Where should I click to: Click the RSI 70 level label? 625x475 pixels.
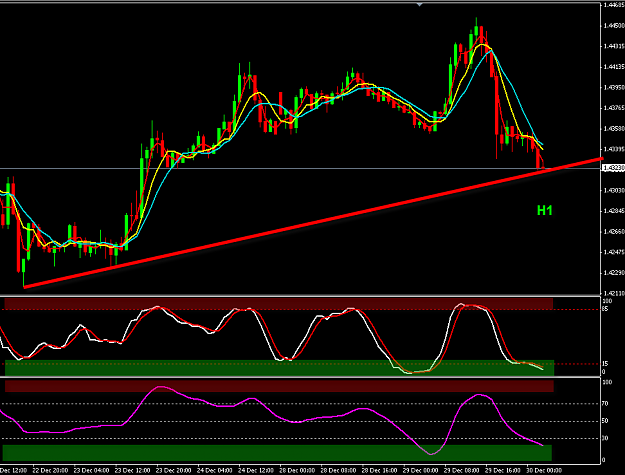(605, 404)
